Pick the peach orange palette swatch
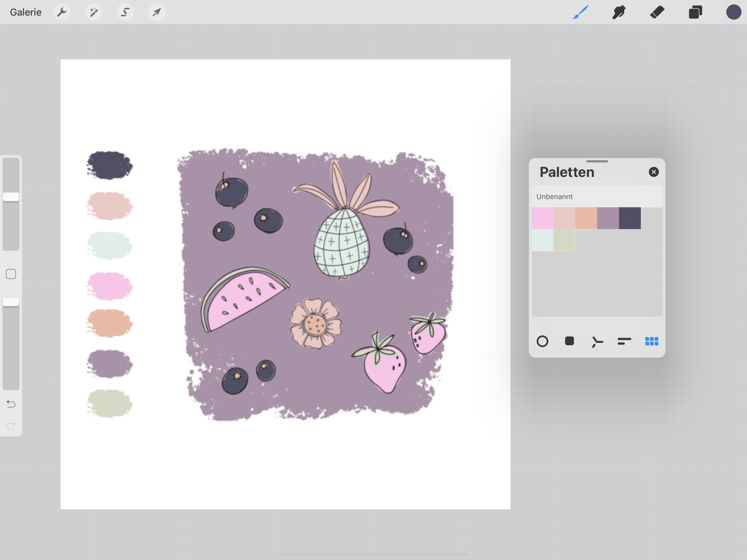Screen dimensions: 747x560 586,218
